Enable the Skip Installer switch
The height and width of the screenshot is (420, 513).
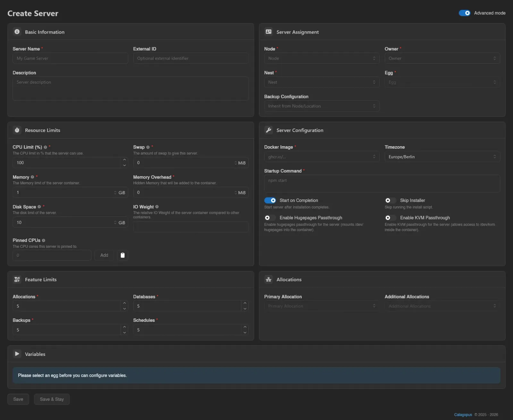click(x=391, y=200)
